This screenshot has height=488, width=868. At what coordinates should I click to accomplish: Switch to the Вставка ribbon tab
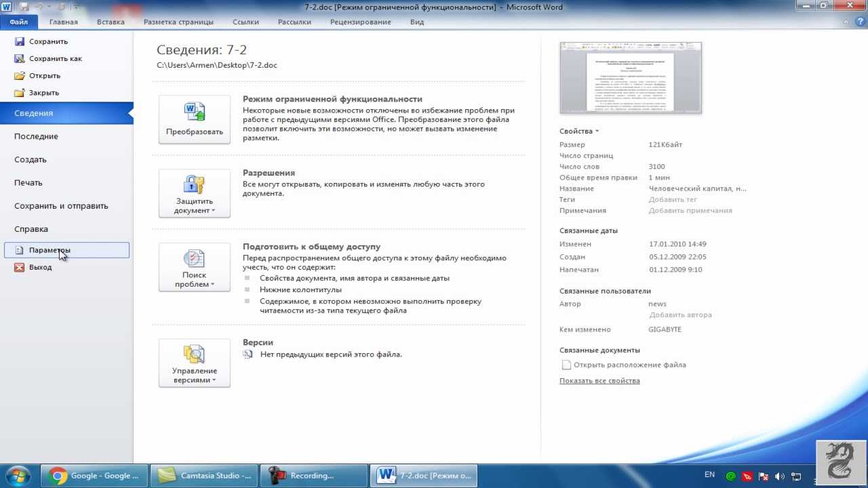pos(111,22)
